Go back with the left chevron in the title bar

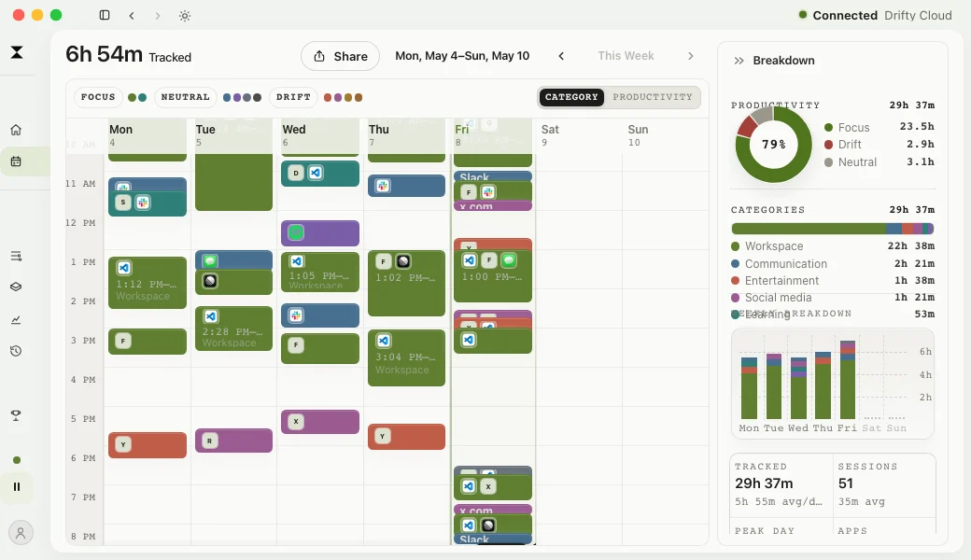click(x=132, y=16)
